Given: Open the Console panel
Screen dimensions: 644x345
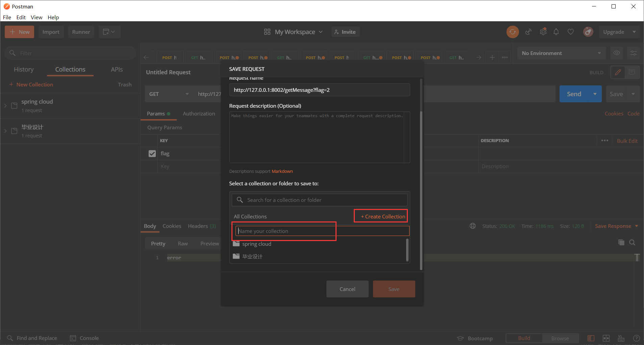Looking at the screenshot, I should [x=84, y=338].
